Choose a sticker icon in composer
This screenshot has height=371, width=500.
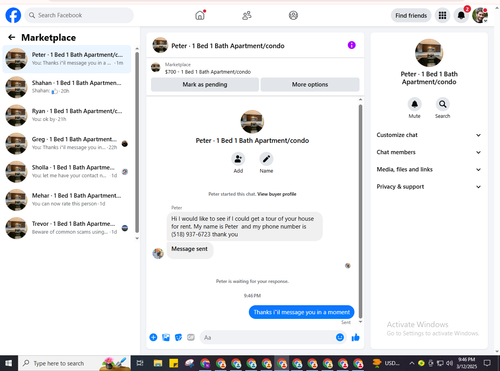pos(179,337)
